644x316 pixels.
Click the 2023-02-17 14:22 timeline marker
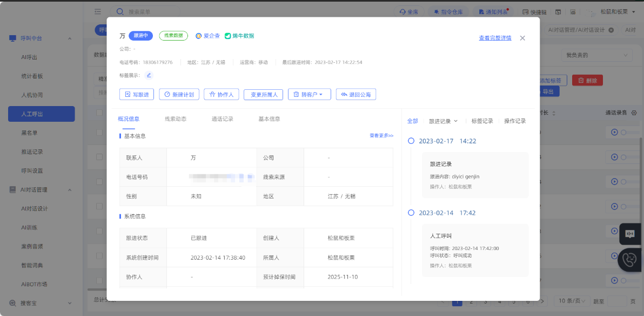pos(411,141)
